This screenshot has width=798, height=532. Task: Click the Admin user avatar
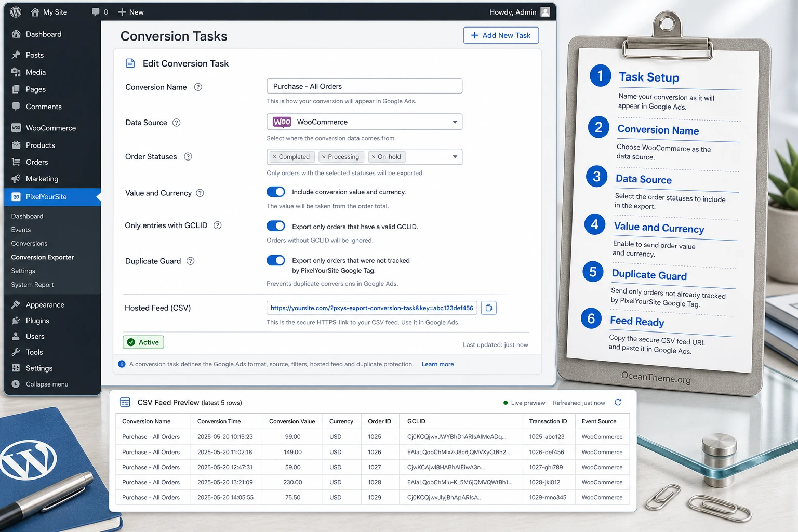[x=545, y=12]
